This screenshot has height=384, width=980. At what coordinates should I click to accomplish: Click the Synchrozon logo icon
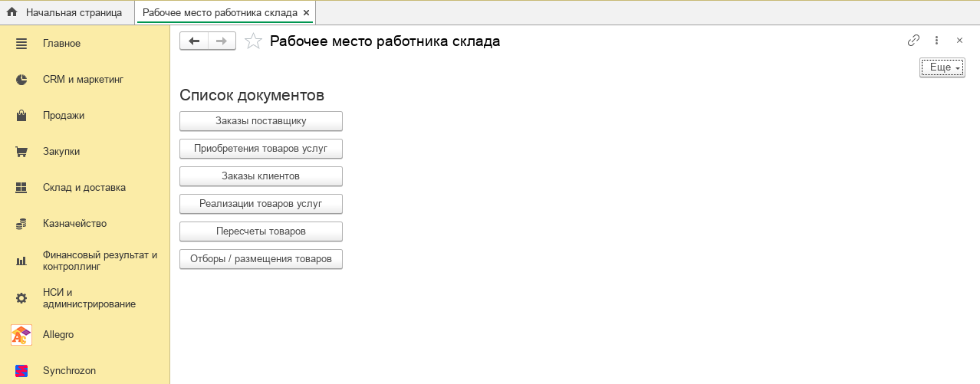(21, 371)
